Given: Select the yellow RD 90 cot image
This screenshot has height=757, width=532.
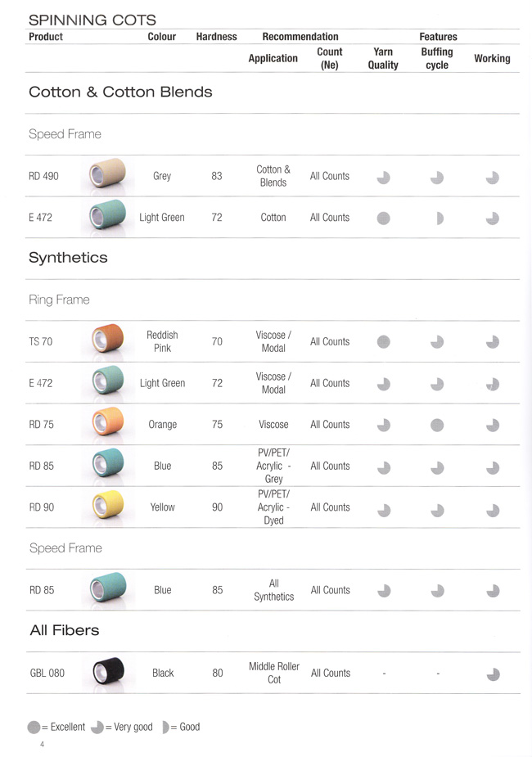Looking at the screenshot, I should pyautogui.click(x=108, y=504).
